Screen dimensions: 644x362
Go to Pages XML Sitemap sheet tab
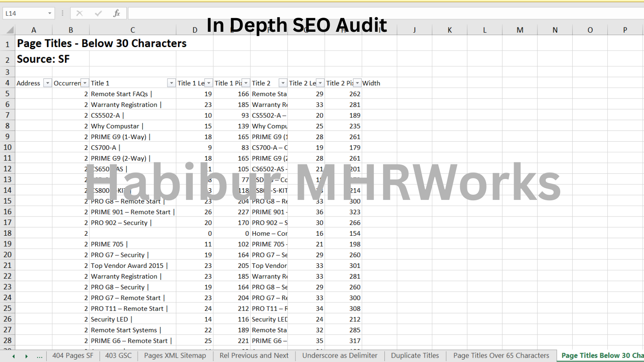tap(175, 356)
